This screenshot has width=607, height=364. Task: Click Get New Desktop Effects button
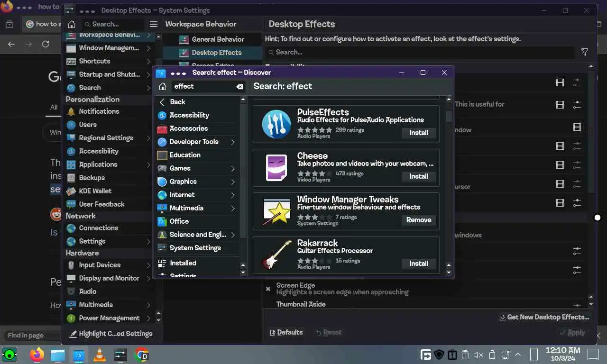(x=544, y=317)
